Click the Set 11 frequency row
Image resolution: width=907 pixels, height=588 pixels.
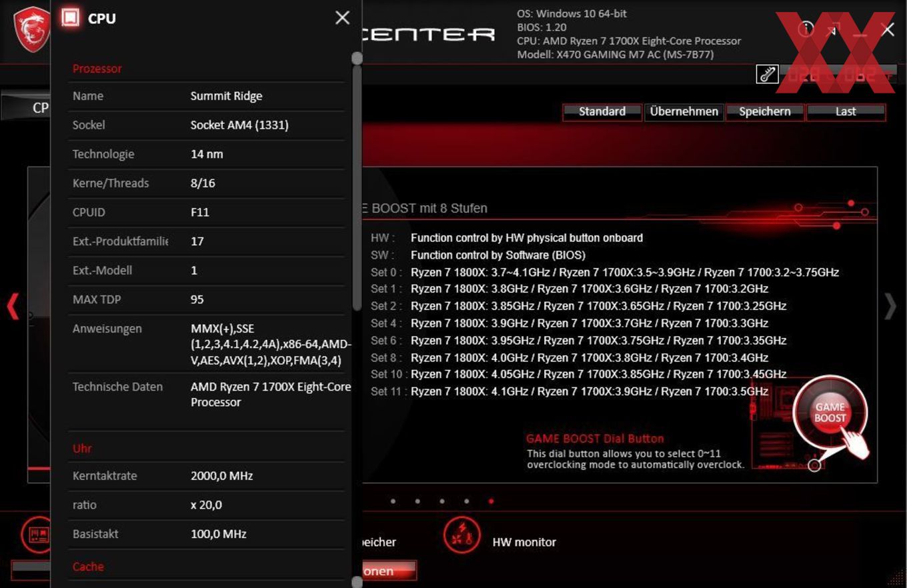[570, 391]
